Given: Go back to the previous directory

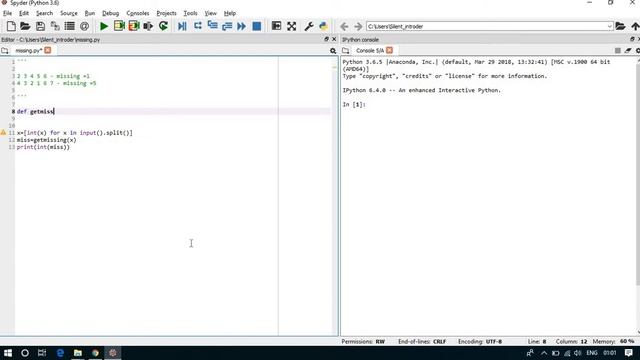Looking at the screenshot, I should point(344,27).
